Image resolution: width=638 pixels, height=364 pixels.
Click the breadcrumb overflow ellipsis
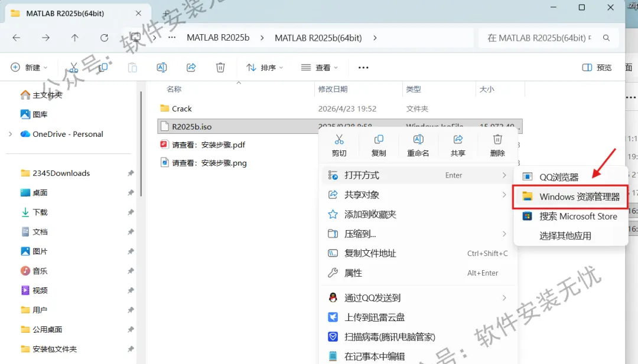172,38
